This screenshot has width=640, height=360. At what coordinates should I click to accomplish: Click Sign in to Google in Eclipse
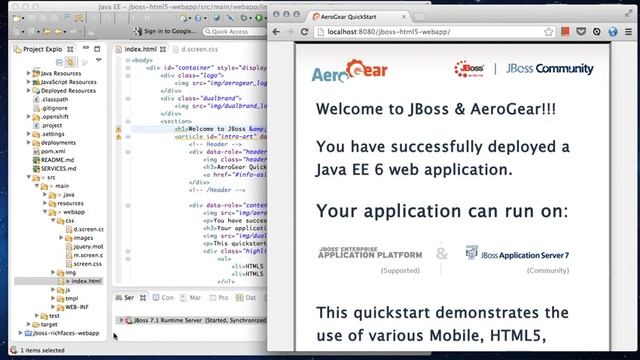coord(165,31)
